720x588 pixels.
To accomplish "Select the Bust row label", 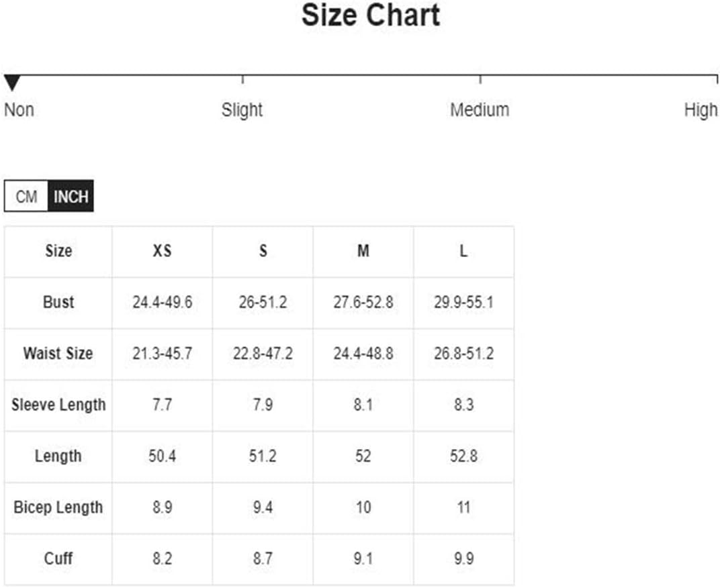I will tap(58, 303).
